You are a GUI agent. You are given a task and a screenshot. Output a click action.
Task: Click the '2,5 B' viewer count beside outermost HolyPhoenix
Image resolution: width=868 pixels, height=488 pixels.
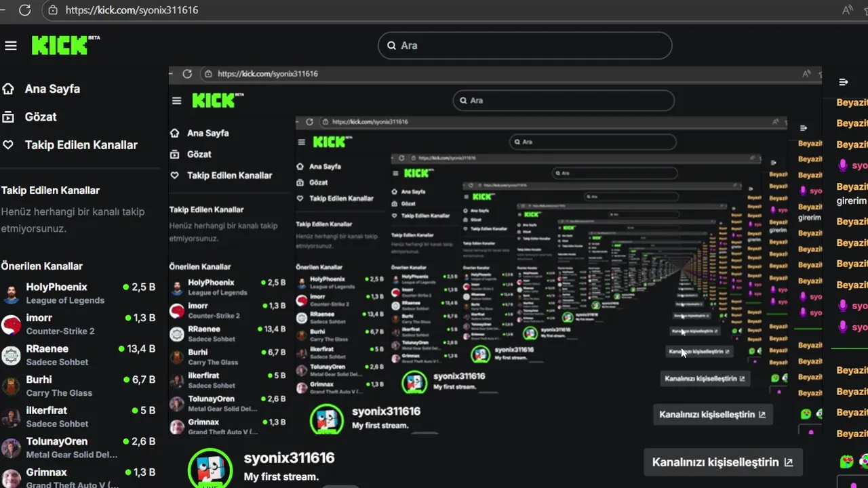(143, 287)
